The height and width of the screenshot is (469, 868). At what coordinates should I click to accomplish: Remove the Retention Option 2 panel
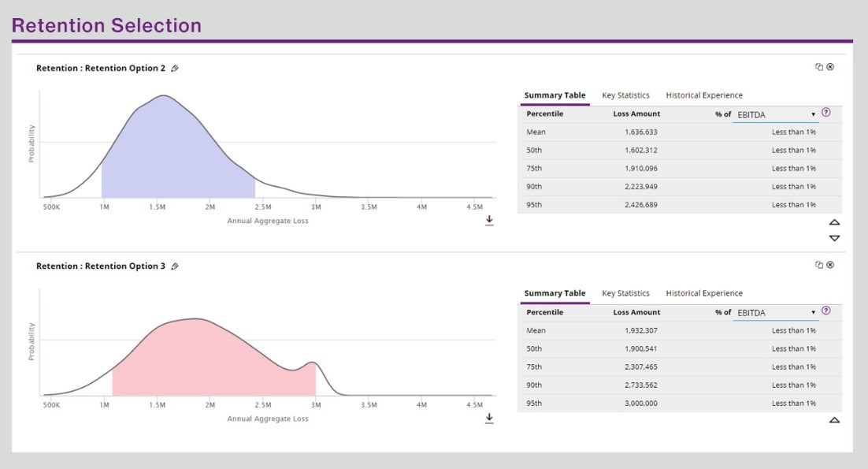click(x=830, y=67)
